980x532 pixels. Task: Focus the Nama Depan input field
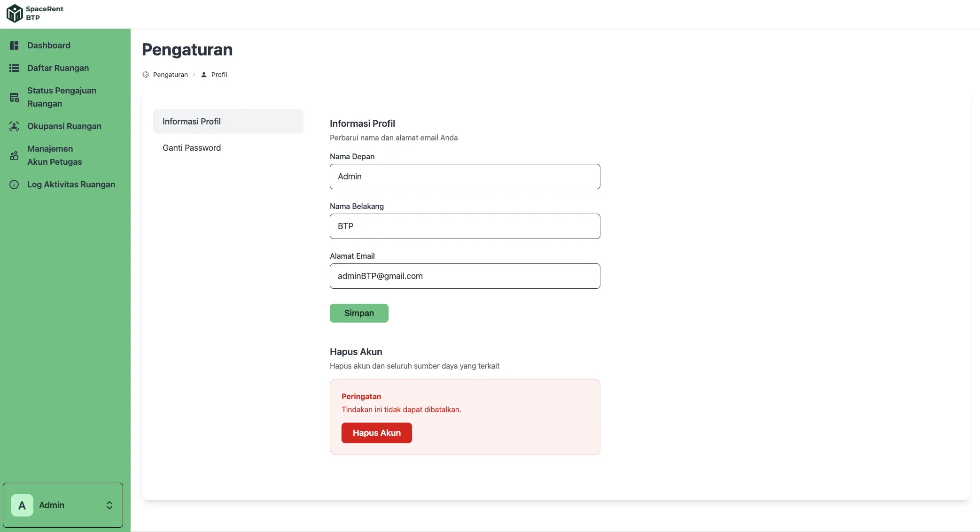pos(465,177)
